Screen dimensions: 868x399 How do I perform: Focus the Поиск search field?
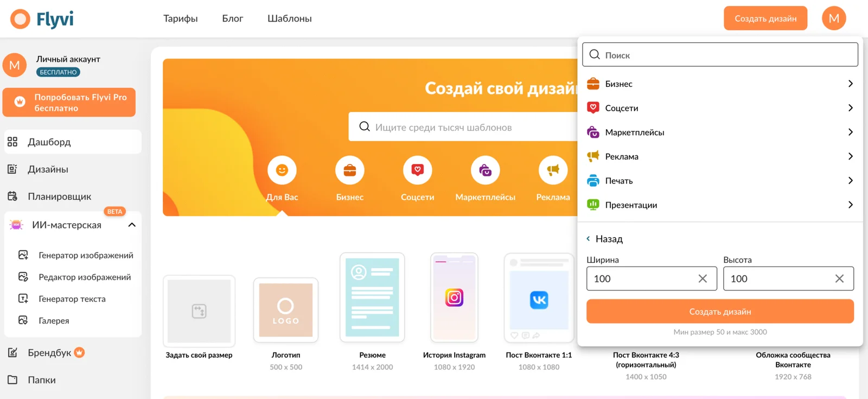tap(720, 55)
